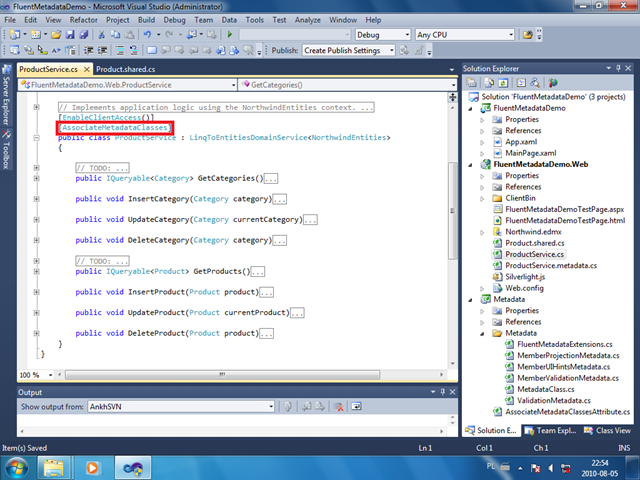Screen dimensions: 640x480
Task: Click the Uncomment Selected Lines icon
Action: pyautogui.click(x=133, y=50)
